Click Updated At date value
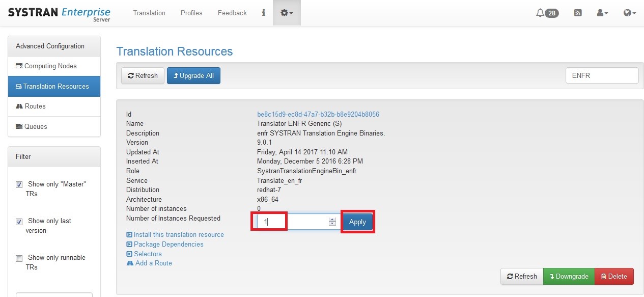 (302, 152)
